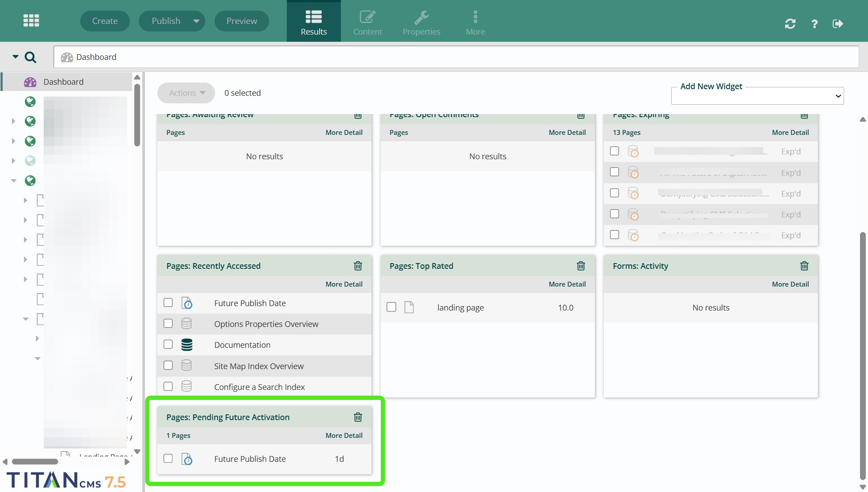Click the logout arrow icon
868x492 pixels.
(837, 24)
